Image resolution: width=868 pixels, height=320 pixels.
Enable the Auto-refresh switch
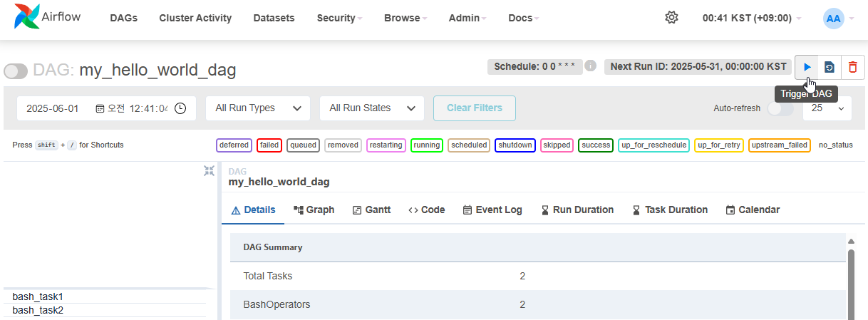(780, 108)
